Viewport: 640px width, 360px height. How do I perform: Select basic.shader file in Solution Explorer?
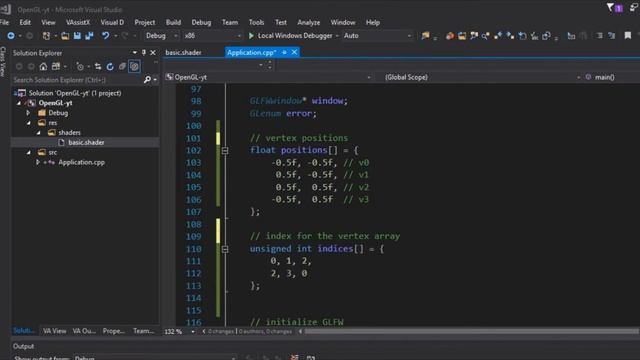click(x=86, y=142)
